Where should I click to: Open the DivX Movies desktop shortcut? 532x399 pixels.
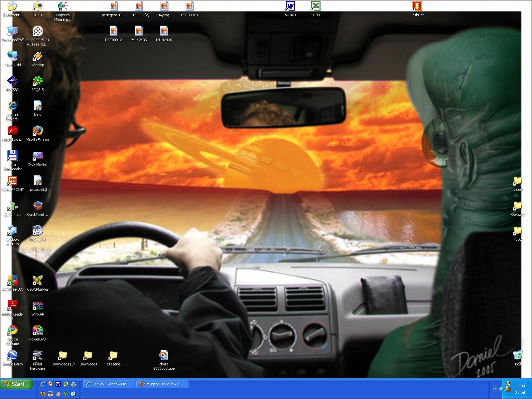click(x=38, y=156)
